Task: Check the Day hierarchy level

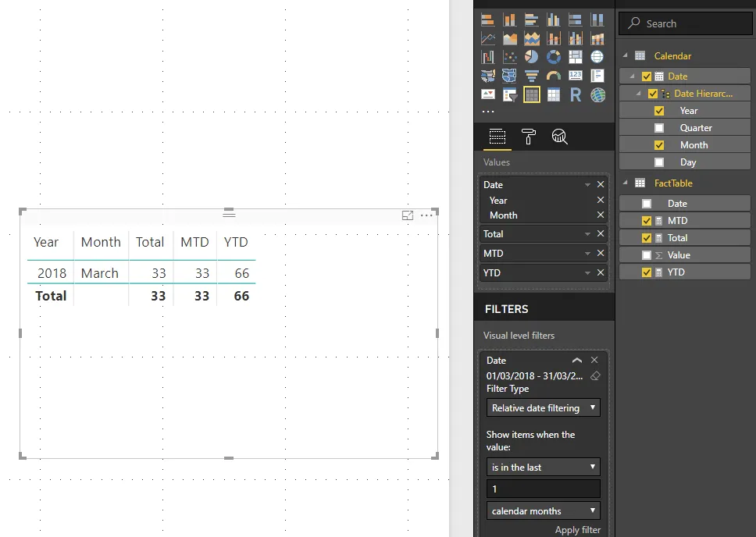Action: (x=659, y=162)
